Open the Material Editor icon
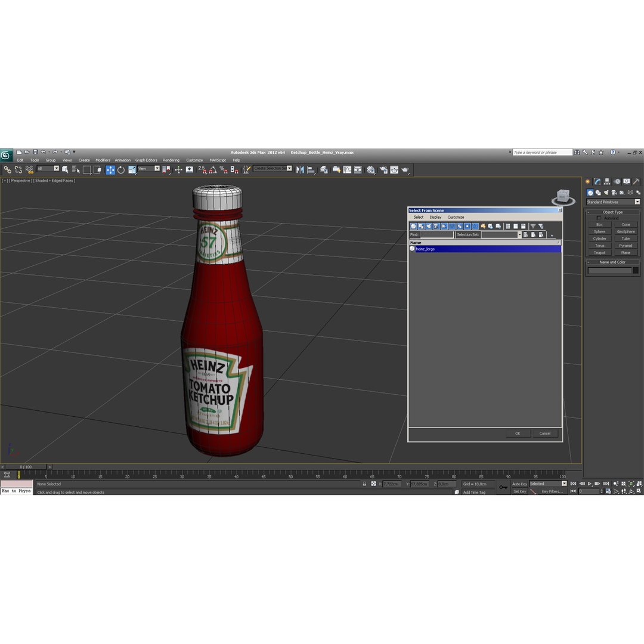This screenshot has height=644, width=644. click(x=371, y=169)
